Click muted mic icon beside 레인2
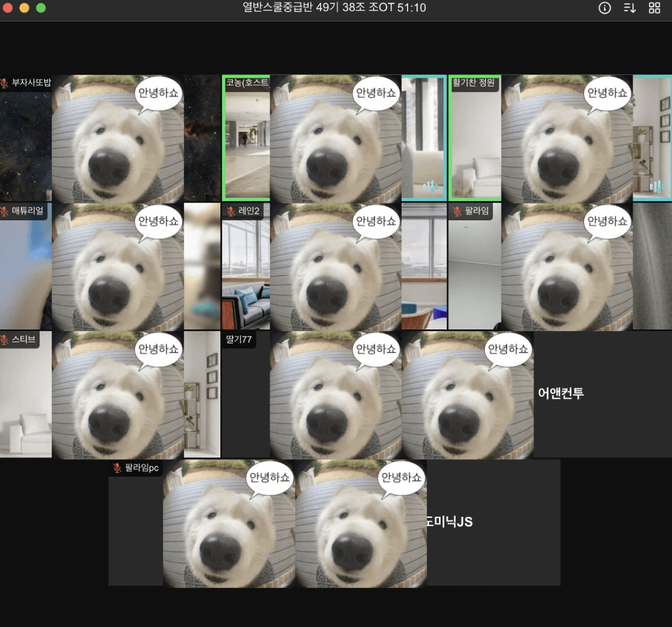The height and width of the screenshot is (627, 672). coord(231,211)
